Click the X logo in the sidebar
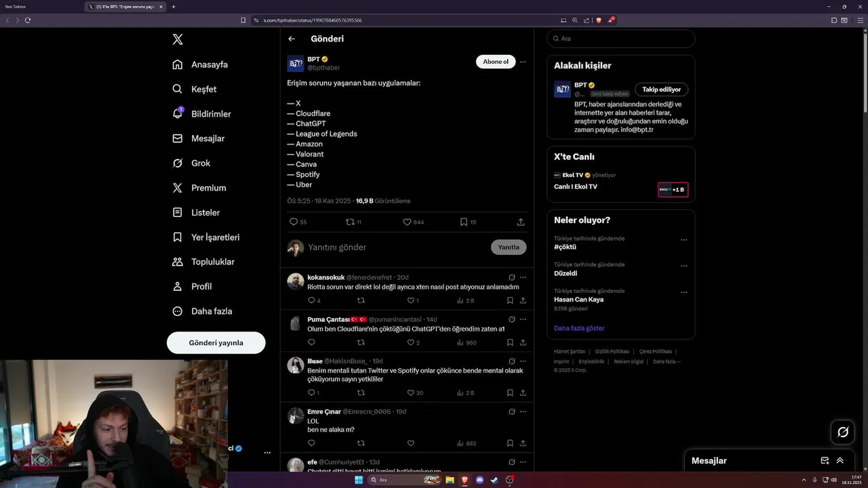The width and height of the screenshot is (868, 488). point(178,39)
